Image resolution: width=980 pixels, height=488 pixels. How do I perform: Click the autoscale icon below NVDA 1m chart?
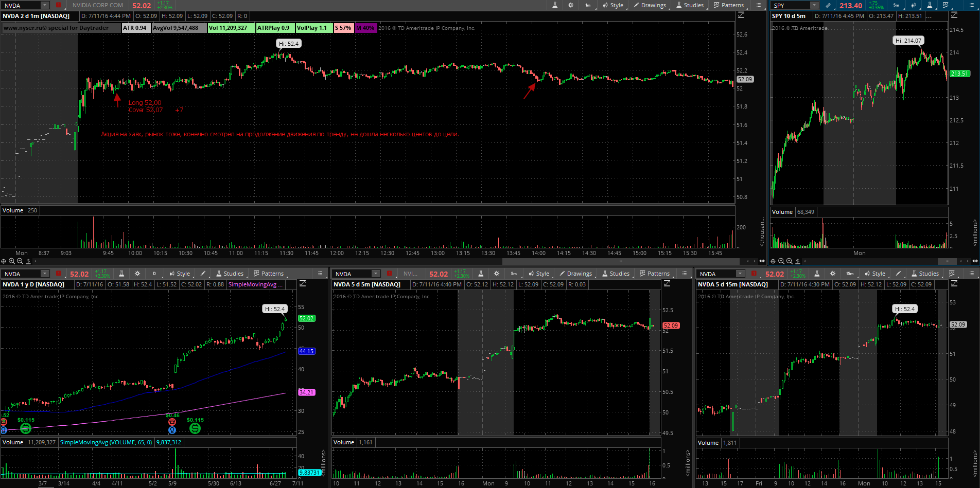pyautogui.click(x=28, y=261)
